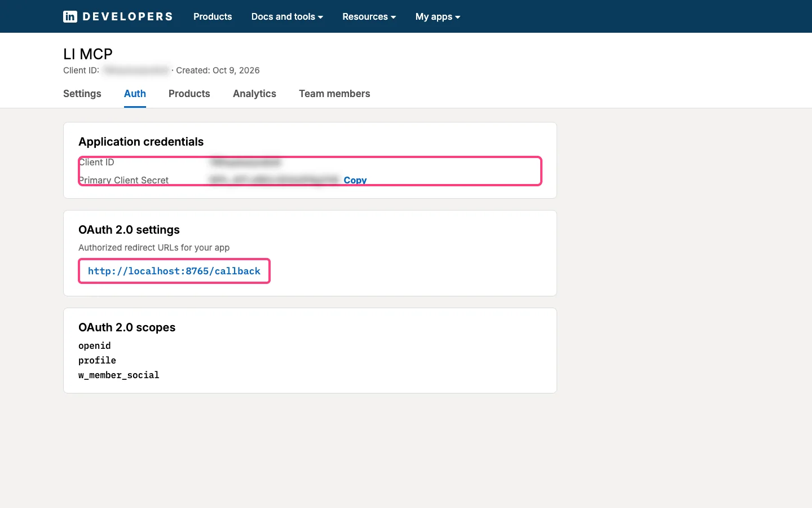Open the Analytics tab

254,94
